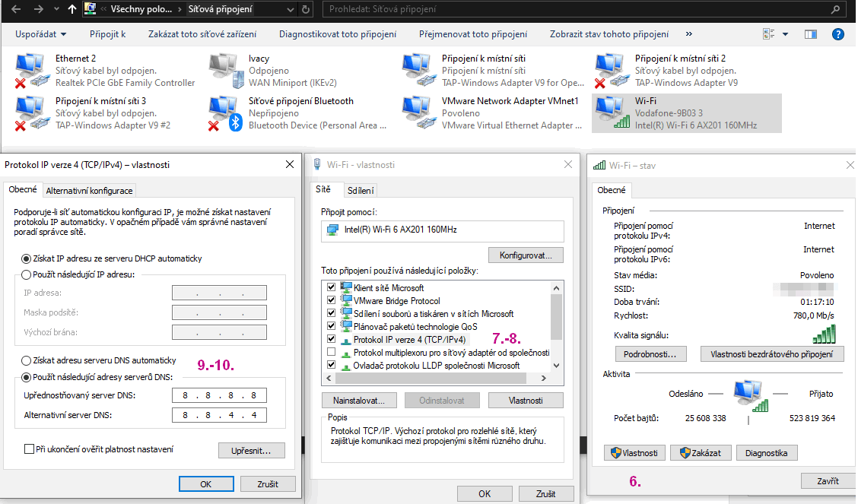
Task: Select 'Získat adresu serveru DNS automaticky'
Action: pyautogui.click(x=27, y=360)
